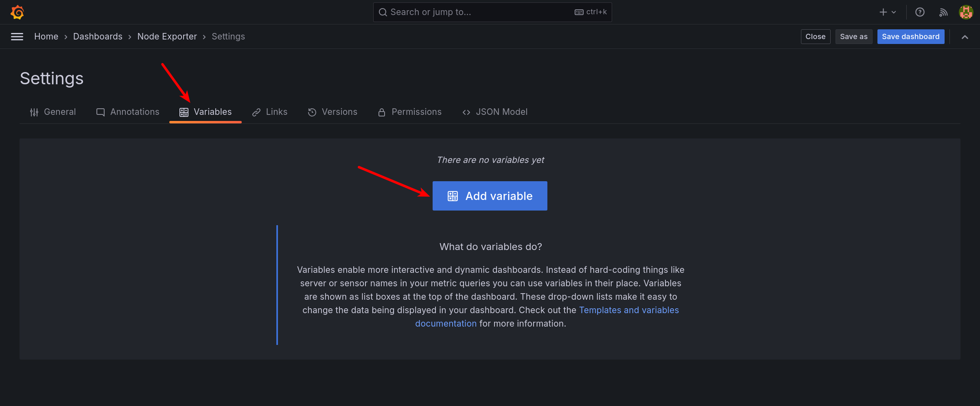The height and width of the screenshot is (406, 980).
Task: Switch to the JSON Model tab
Action: point(494,112)
